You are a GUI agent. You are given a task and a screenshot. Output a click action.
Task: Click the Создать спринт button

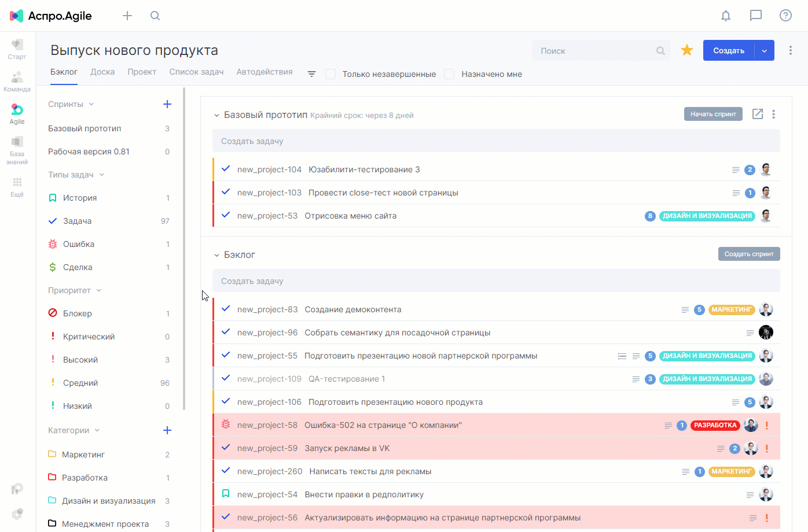[749, 254]
